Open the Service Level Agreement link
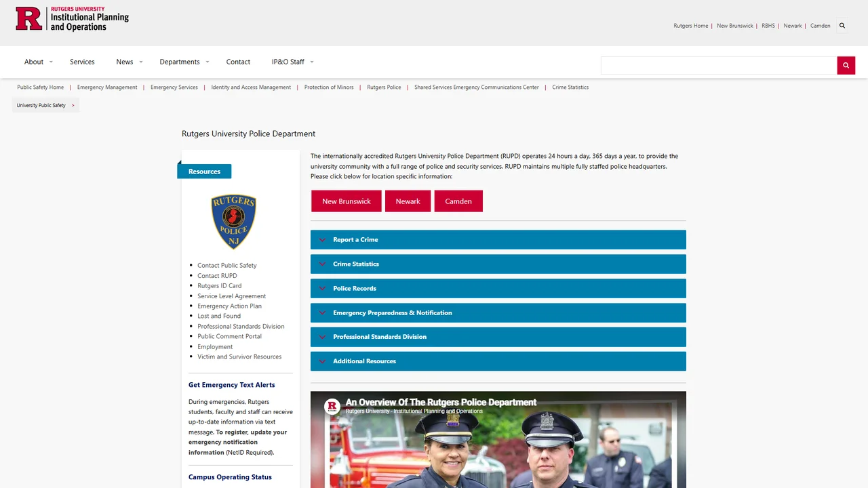 [232, 296]
